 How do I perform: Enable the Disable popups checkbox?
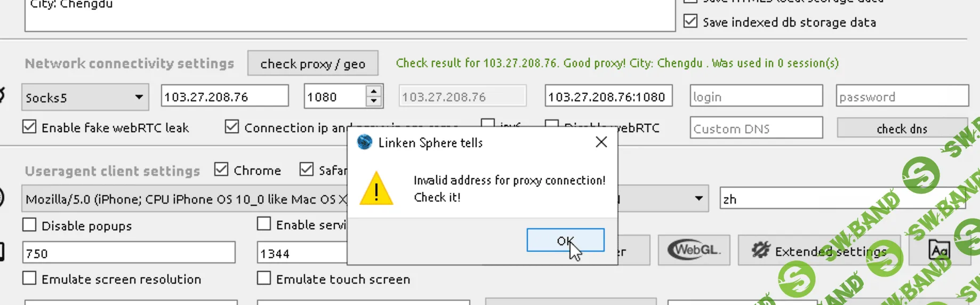(x=30, y=225)
